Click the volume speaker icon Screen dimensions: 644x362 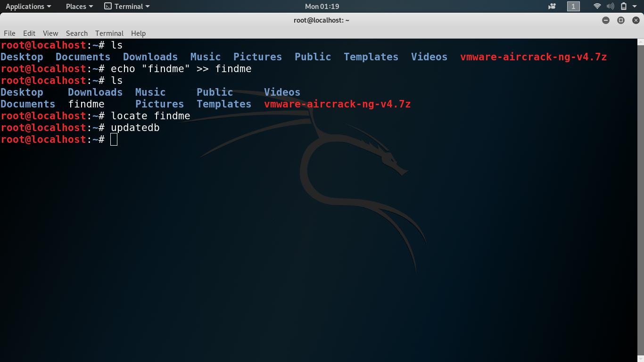610,6
